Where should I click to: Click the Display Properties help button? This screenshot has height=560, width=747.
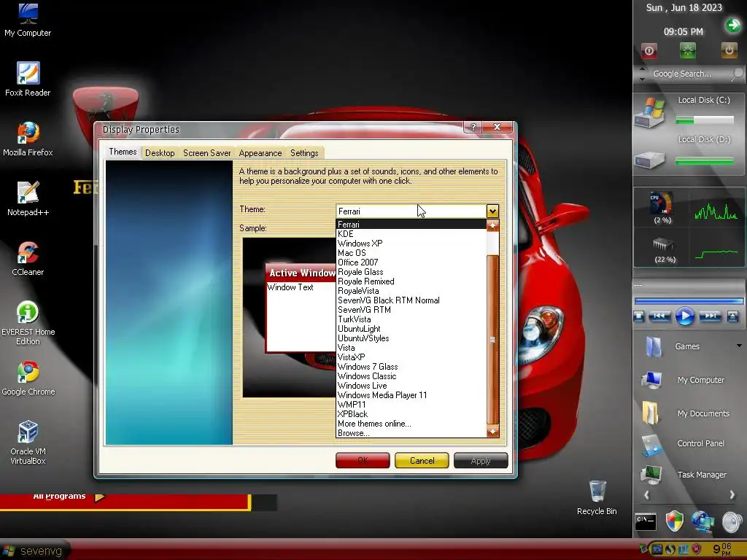(473, 127)
